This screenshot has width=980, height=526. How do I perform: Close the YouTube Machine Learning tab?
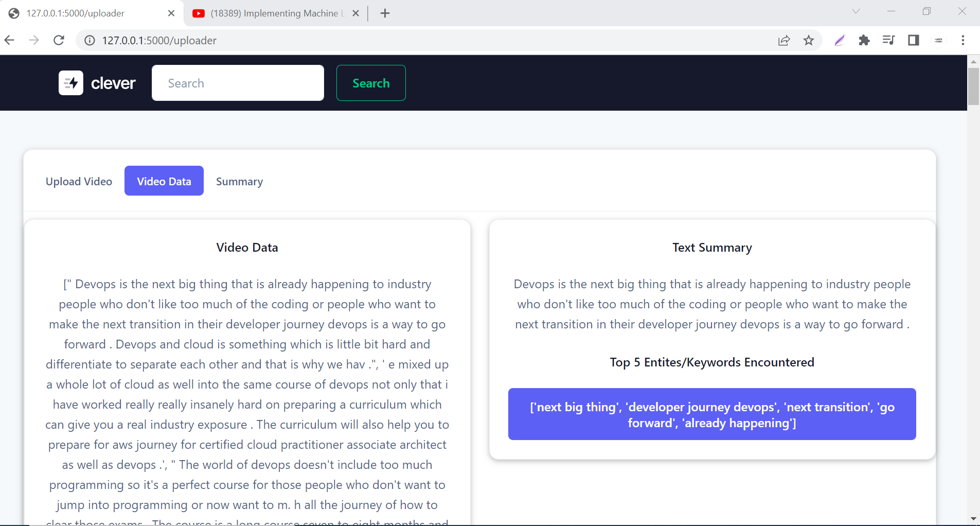355,13
